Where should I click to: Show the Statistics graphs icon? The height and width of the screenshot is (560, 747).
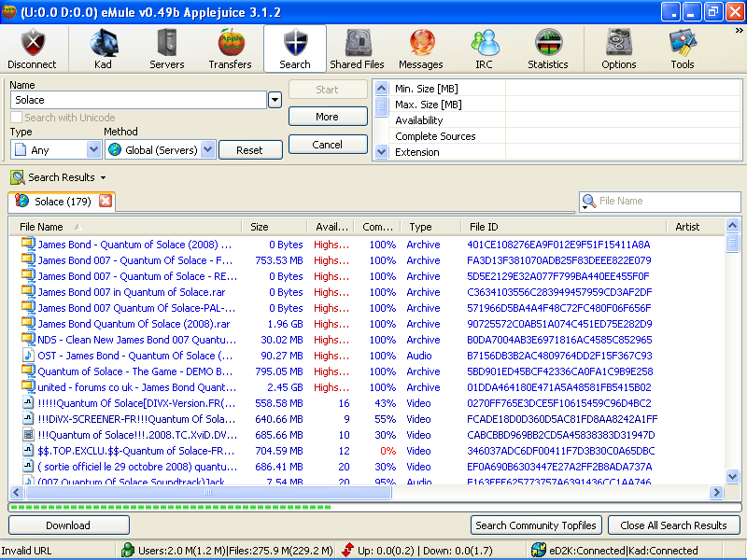pos(548,43)
